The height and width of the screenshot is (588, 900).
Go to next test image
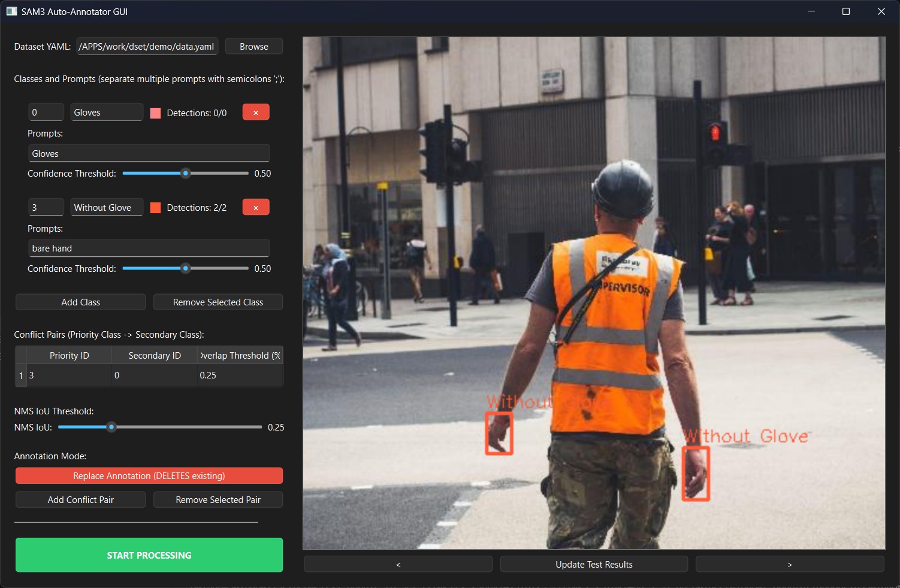pyautogui.click(x=790, y=565)
